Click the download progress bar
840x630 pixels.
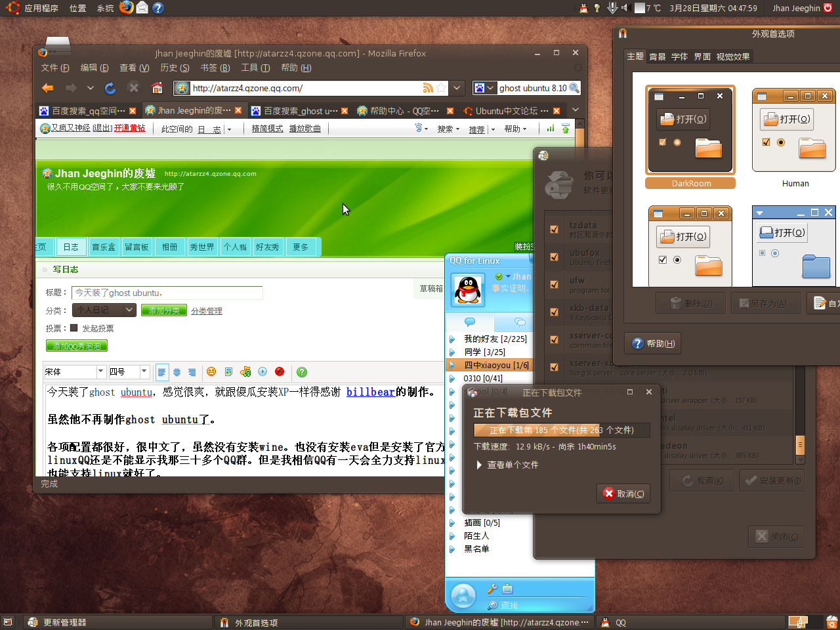point(562,430)
